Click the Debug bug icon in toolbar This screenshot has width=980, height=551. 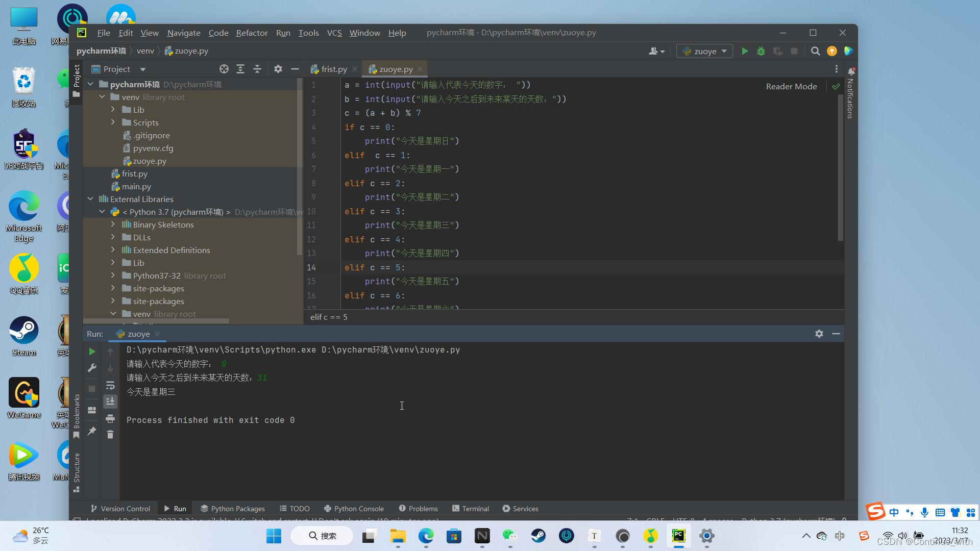[x=761, y=51]
